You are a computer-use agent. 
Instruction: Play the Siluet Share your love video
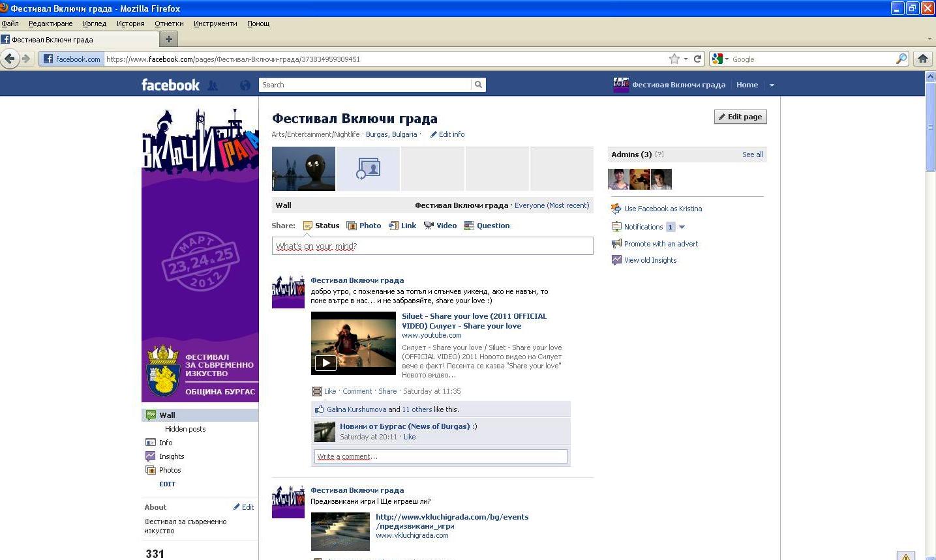(x=325, y=363)
